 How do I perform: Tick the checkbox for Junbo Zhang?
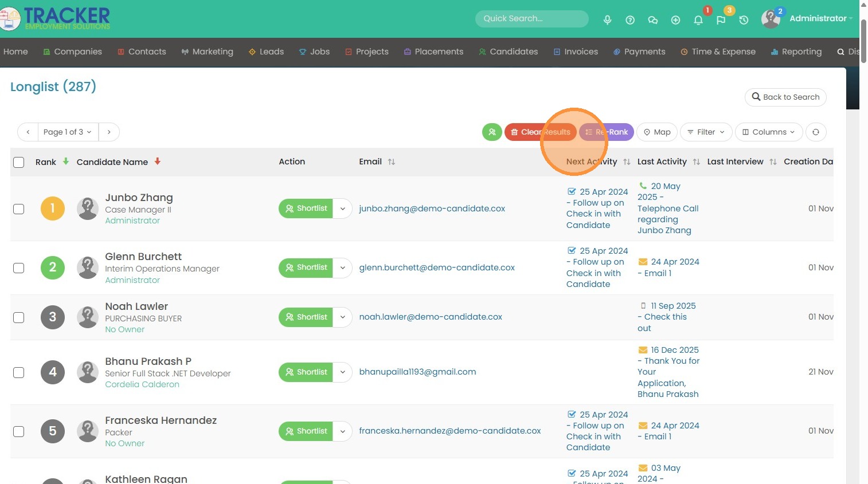point(19,209)
